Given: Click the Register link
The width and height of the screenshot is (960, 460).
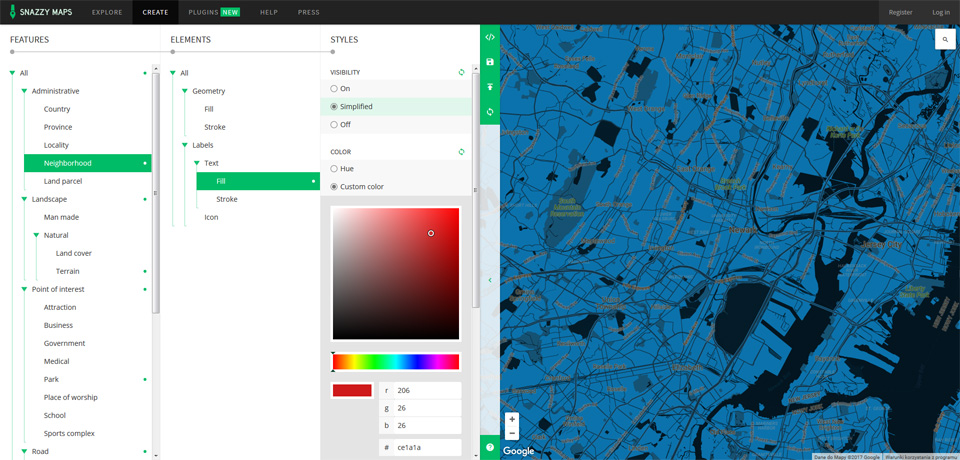Looking at the screenshot, I should [901, 12].
